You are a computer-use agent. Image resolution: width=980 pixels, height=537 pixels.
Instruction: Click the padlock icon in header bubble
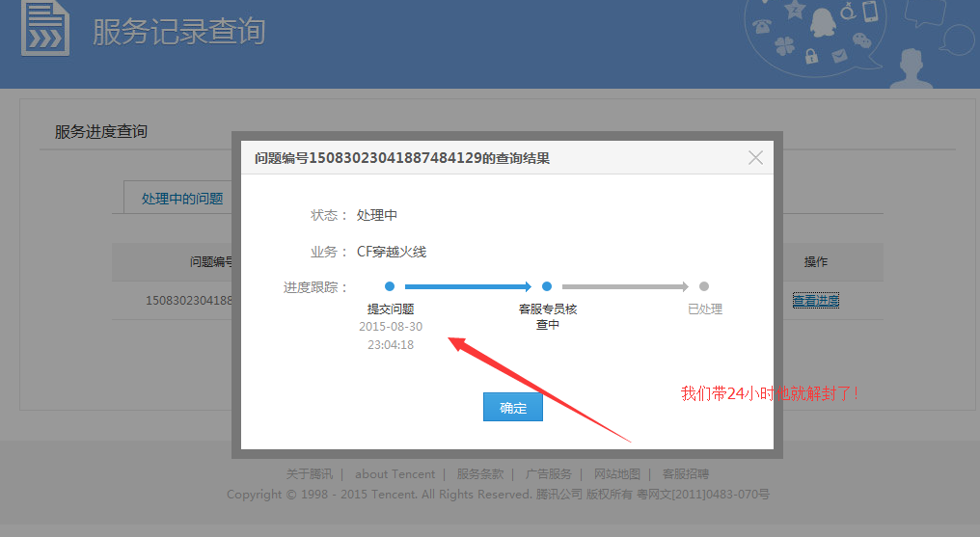tap(811, 56)
